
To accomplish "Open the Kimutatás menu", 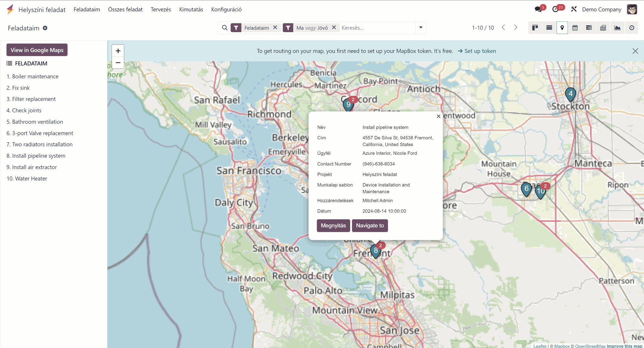I will click(191, 9).
